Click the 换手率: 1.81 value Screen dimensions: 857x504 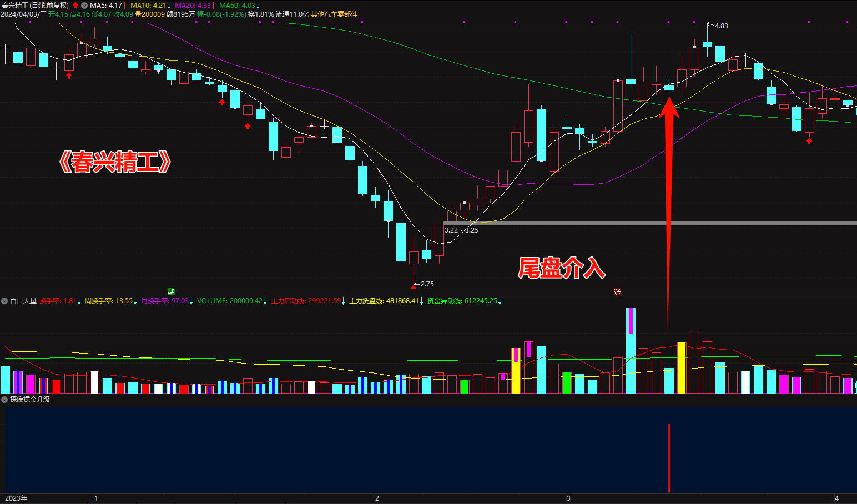click(58, 301)
